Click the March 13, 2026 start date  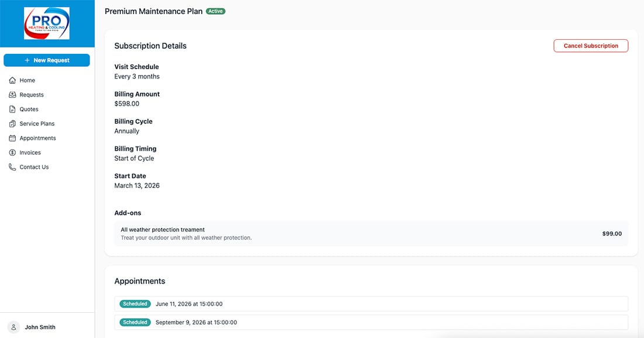tap(137, 186)
